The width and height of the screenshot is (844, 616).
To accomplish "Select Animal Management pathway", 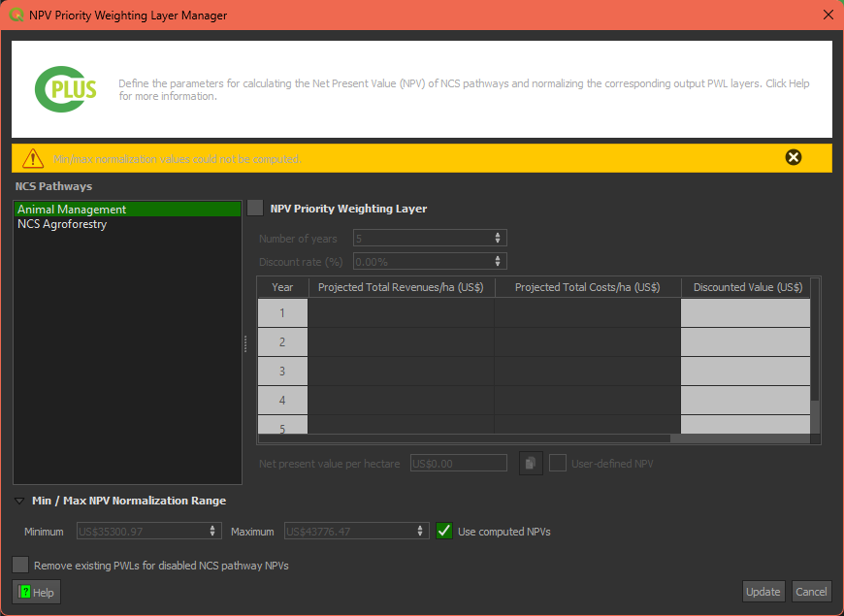I will click(x=127, y=210).
